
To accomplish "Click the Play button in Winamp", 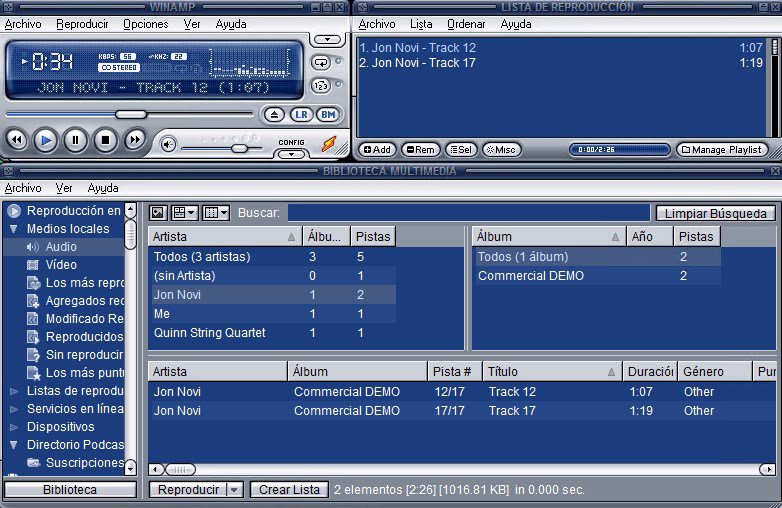I will pos(46,141).
